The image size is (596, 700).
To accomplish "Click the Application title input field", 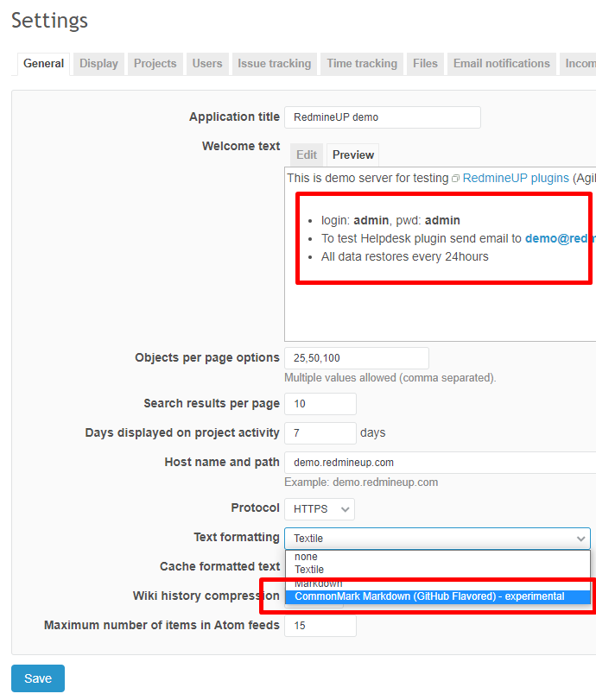I will (x=383, y=117).
